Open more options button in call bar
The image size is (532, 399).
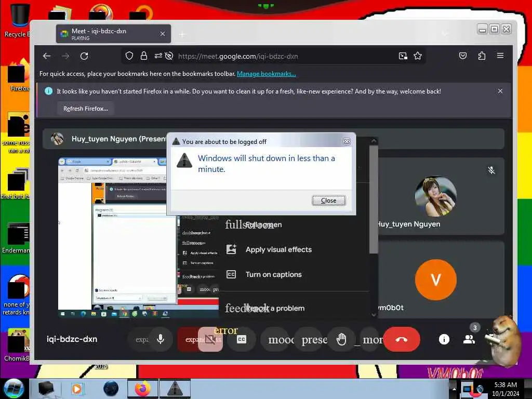pos(370,339)
